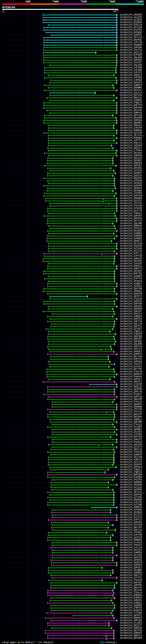
Task: Click the white query sequence bar
Action: pos(60,10)
